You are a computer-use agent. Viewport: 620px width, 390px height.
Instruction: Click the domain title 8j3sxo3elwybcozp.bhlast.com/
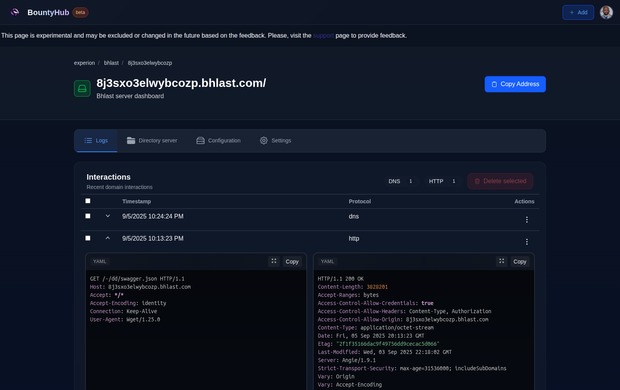(181, 83)
